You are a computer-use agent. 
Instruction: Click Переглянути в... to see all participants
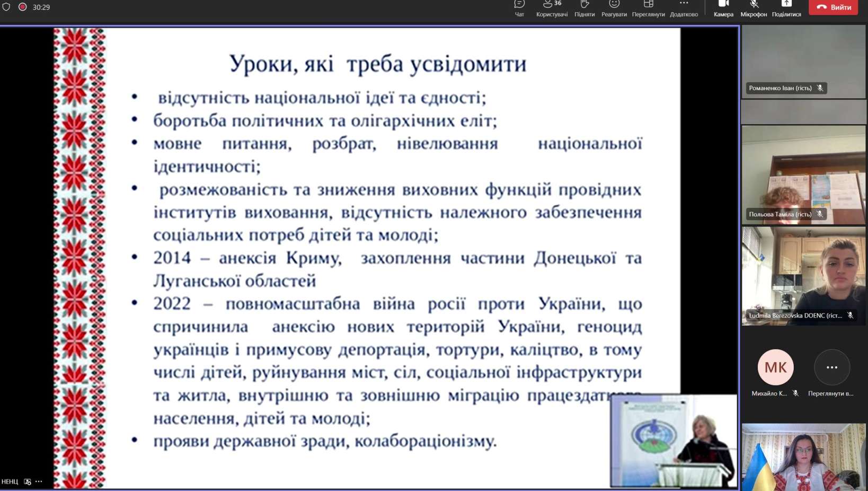click(x=831, y=367)
